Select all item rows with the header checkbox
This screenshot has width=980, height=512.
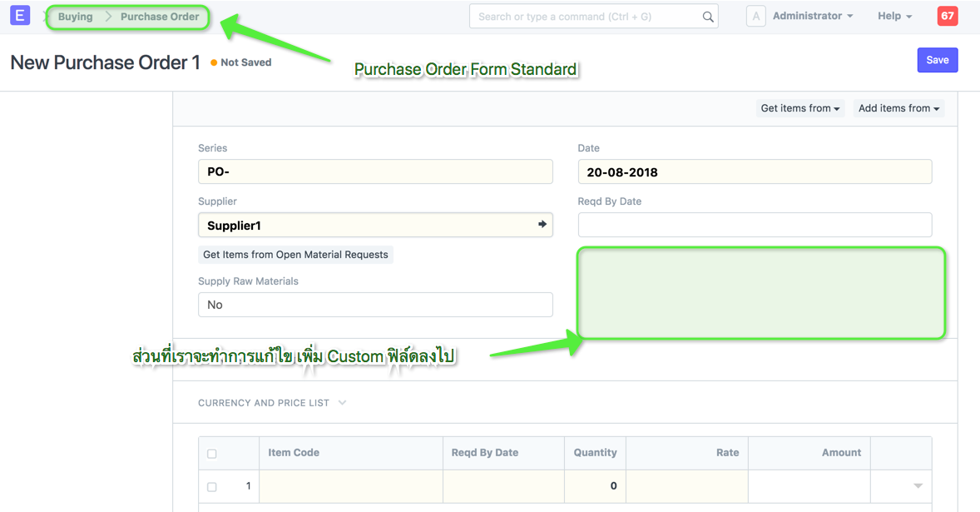211,452
